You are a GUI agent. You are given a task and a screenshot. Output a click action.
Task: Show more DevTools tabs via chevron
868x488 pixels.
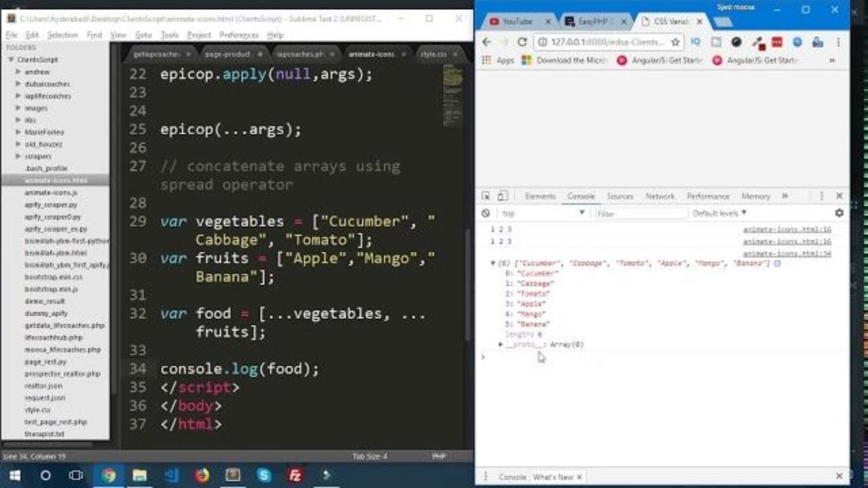tap(785, 196)
